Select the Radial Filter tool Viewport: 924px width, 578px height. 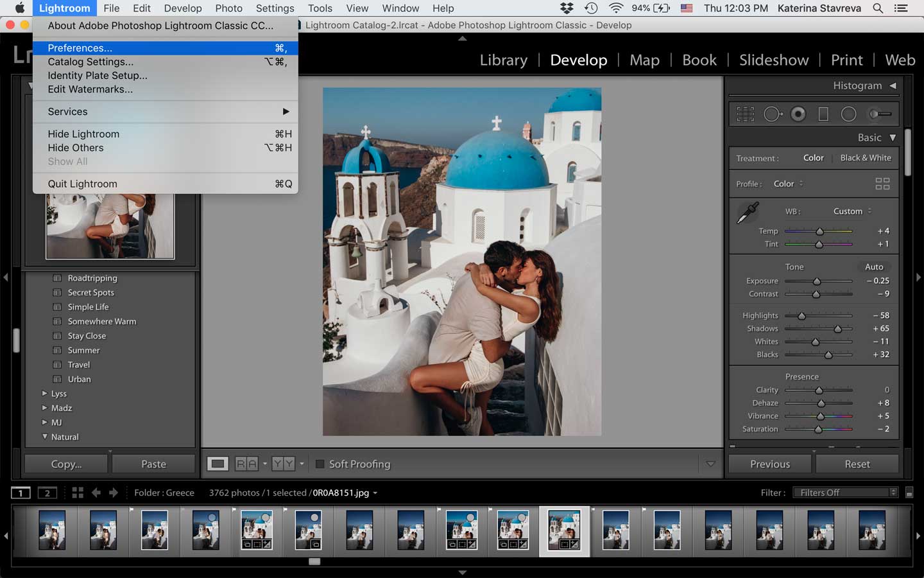point(848,114)
